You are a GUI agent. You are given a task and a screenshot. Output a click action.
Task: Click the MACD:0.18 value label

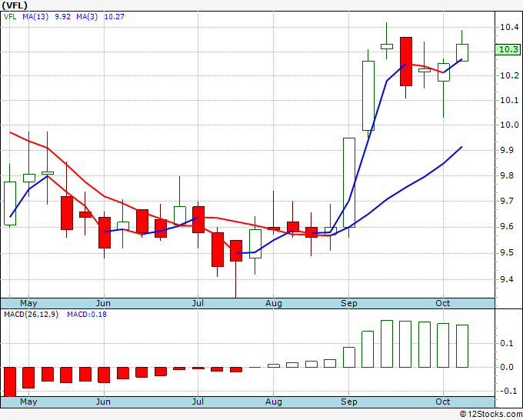click(87, 315)
